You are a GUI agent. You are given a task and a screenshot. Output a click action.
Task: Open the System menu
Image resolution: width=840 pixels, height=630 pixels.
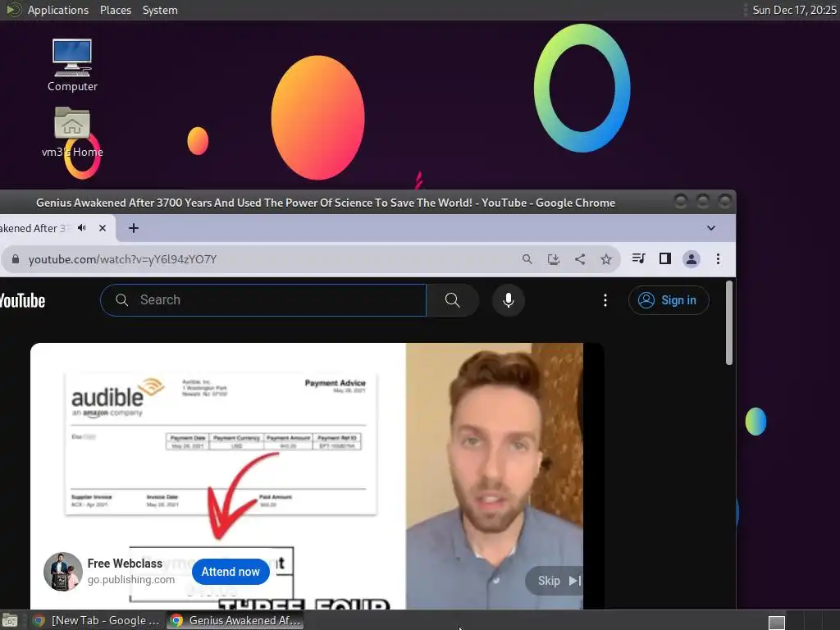tap(160, 10)
